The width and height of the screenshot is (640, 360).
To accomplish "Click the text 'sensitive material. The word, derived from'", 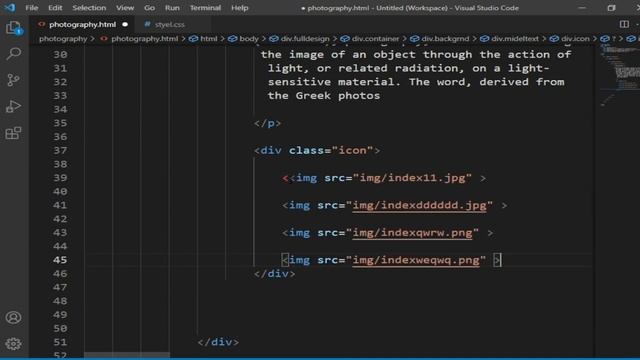I will (x=416, y=82).
